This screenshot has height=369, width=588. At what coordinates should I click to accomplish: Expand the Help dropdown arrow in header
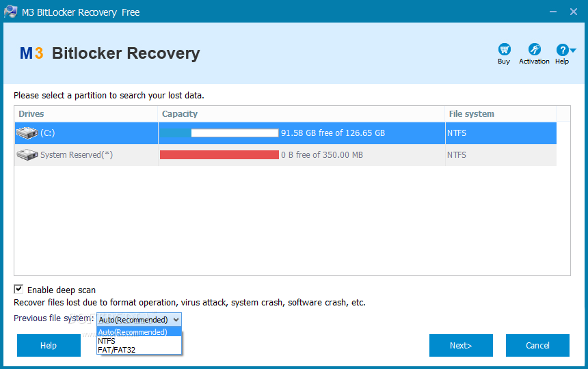(x=573, y=50)
